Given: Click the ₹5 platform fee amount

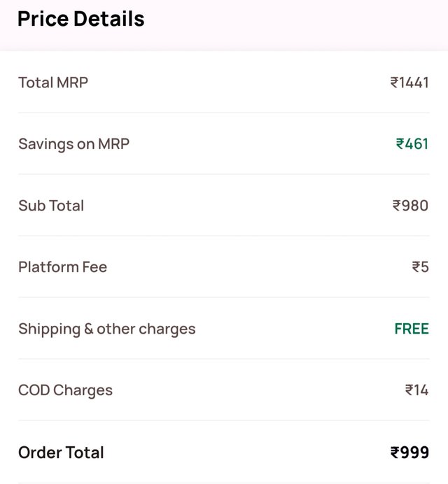Looking at the screenshot, I should 421,267.
